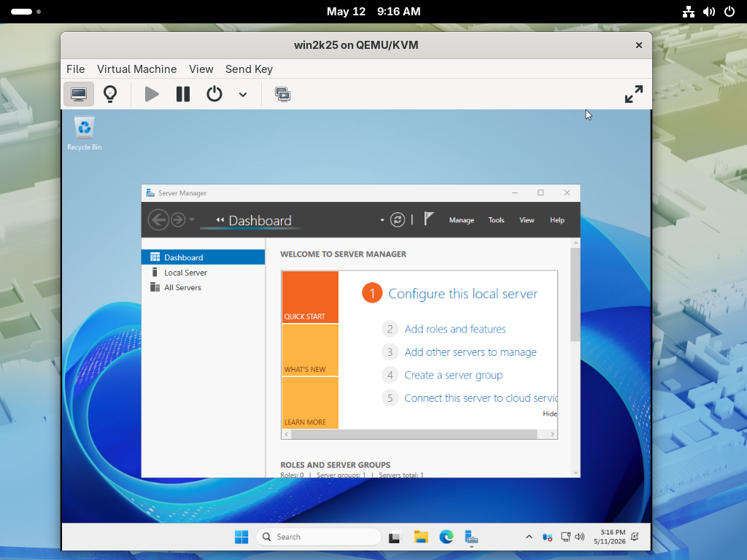Click the Run virtual machine play button

click(x=152, y=94)
